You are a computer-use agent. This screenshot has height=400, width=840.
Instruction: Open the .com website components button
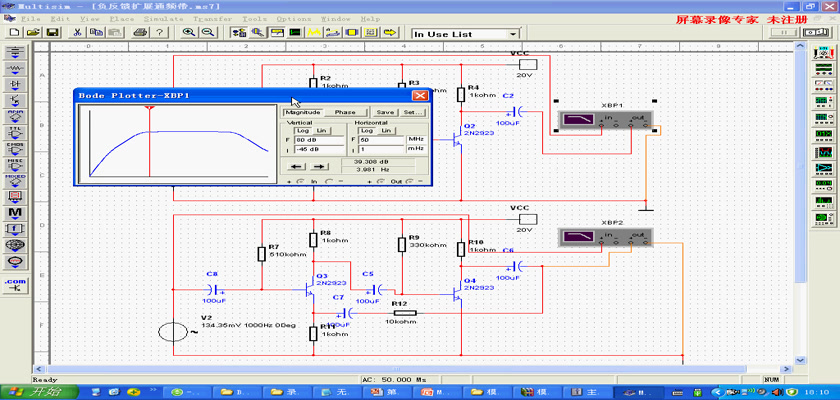click(16, 284)
